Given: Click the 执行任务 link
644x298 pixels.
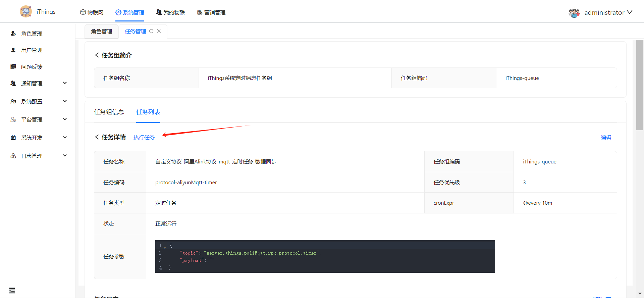Looking at the screenshot, I should pyautogui.click(x=144, y=137).
